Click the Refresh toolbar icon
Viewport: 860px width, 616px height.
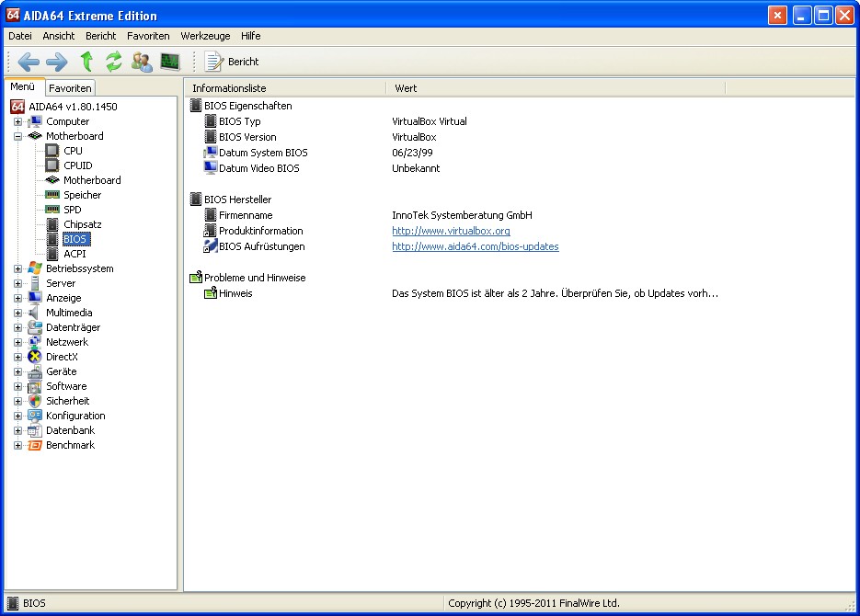113,62
